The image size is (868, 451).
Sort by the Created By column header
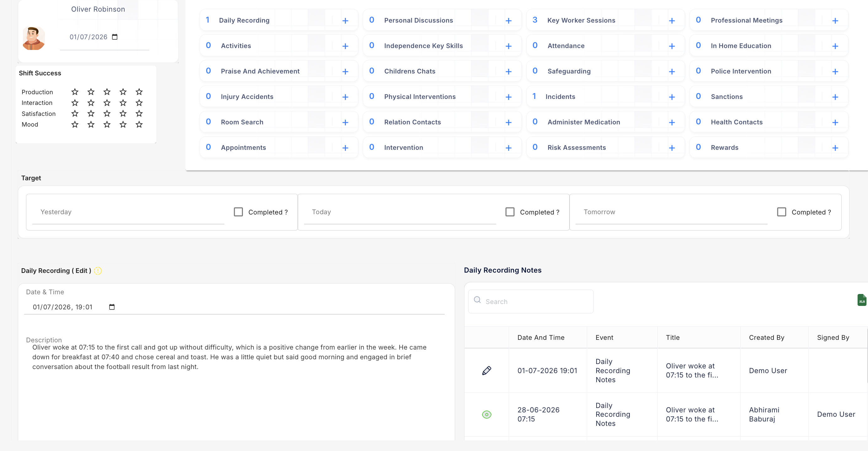[x=766, y=337]
